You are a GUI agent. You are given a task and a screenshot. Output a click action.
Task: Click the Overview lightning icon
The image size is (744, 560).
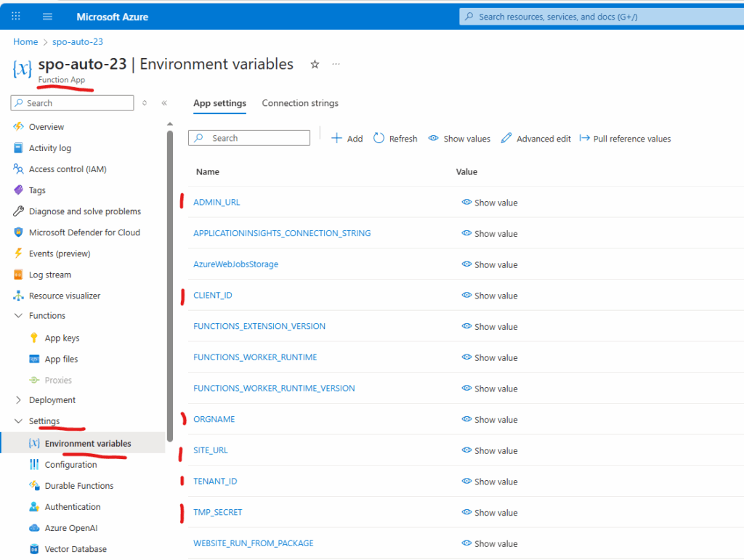tap(18, 126)
